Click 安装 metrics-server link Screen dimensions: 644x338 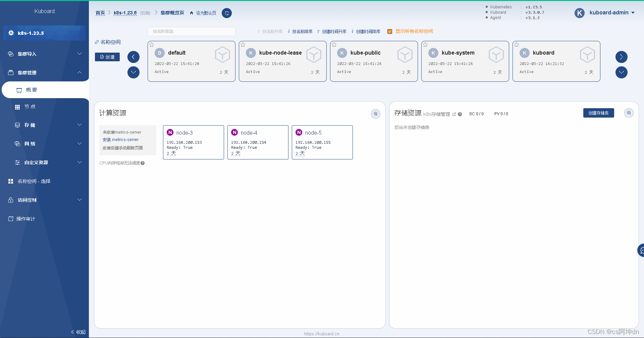tap(121, 140)
